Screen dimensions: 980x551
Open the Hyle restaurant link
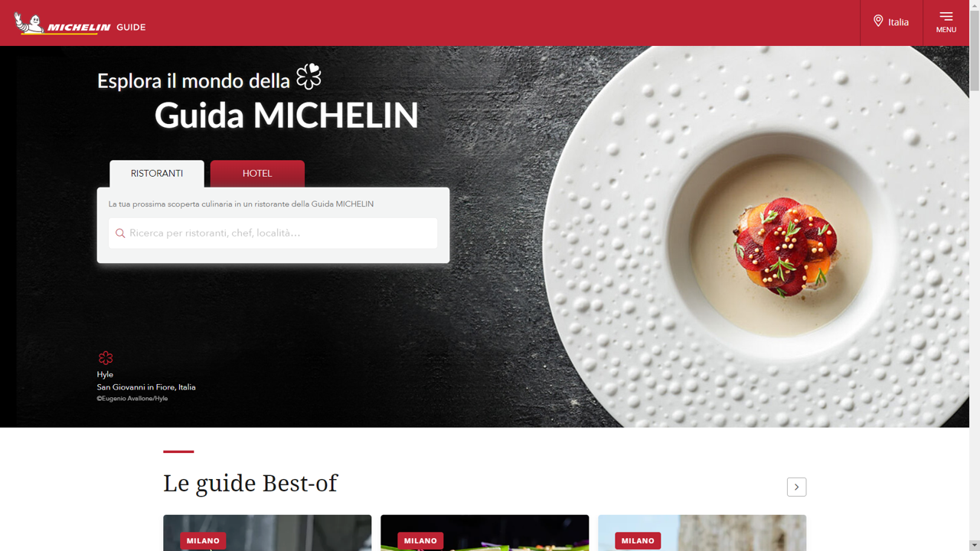tap(105, 374)
